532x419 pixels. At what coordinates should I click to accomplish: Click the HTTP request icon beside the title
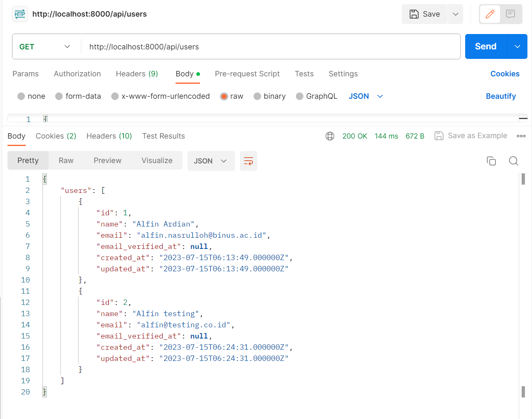[x=20, y=14]
